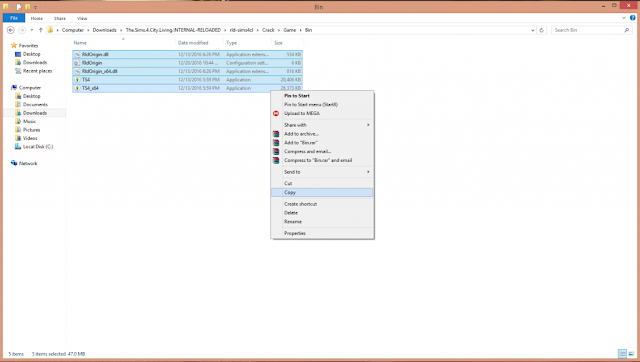This screenshot has width=640, height=362.
Task: Choose Compress to "Bin.rar" and email
Action: 322,160
